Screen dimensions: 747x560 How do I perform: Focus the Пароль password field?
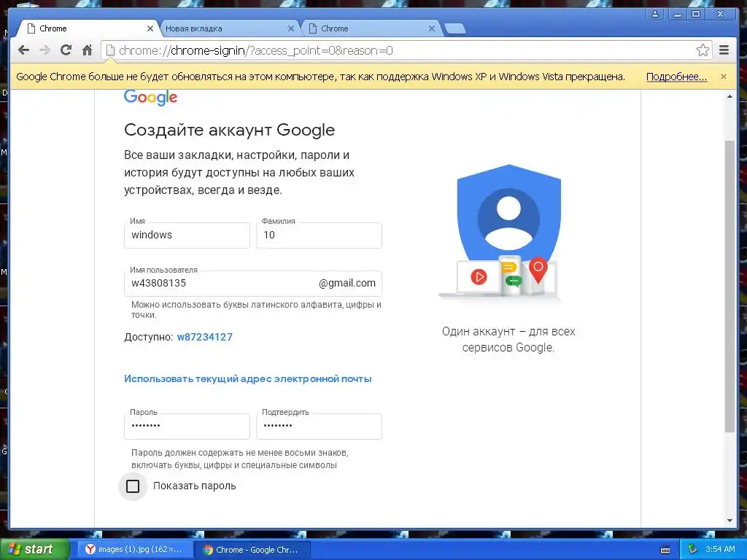pos(187,426)
